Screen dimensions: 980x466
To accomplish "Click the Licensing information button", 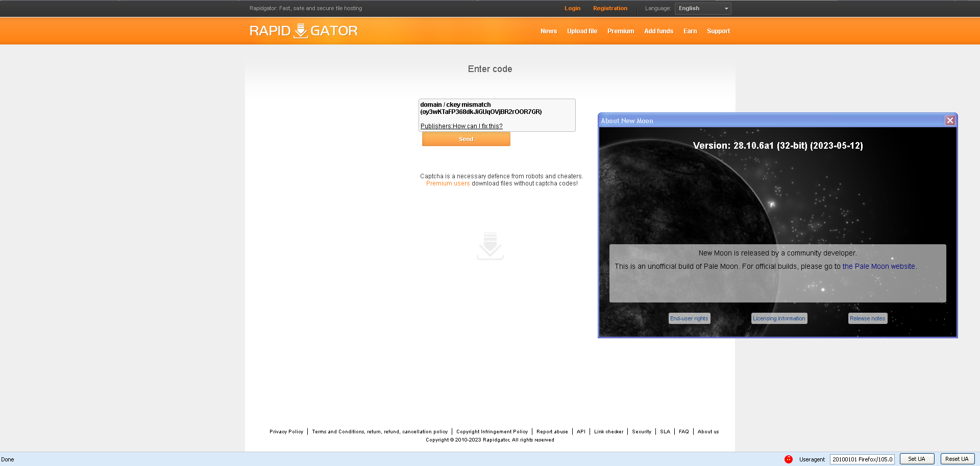I will point(779,318).
